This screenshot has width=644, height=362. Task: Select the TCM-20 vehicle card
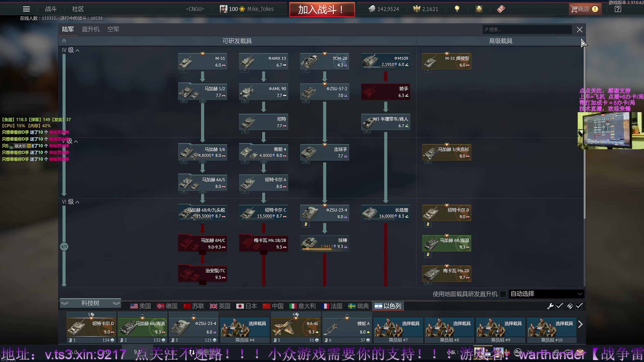[325, 62]
